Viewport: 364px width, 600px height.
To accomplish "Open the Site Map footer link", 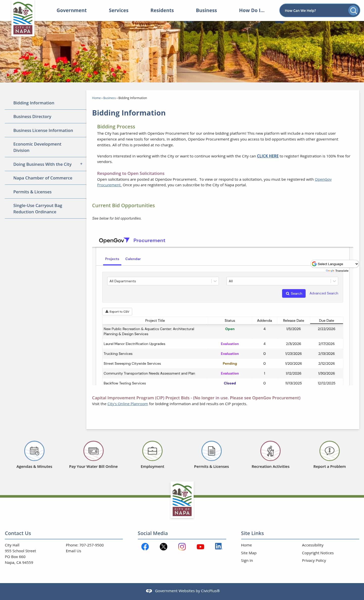I will click(x=249, y=553).
